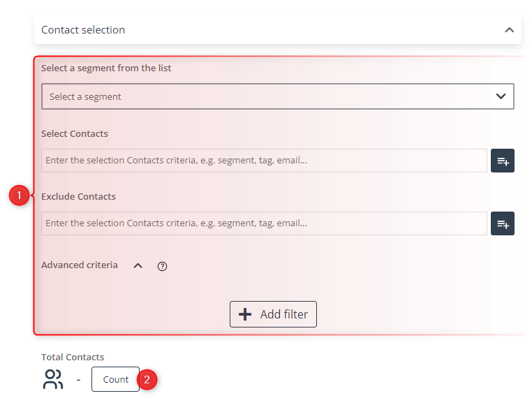Focus the Exclude Contacts criteria field
This screenshot has height=405, width=532.
[264, 223]
